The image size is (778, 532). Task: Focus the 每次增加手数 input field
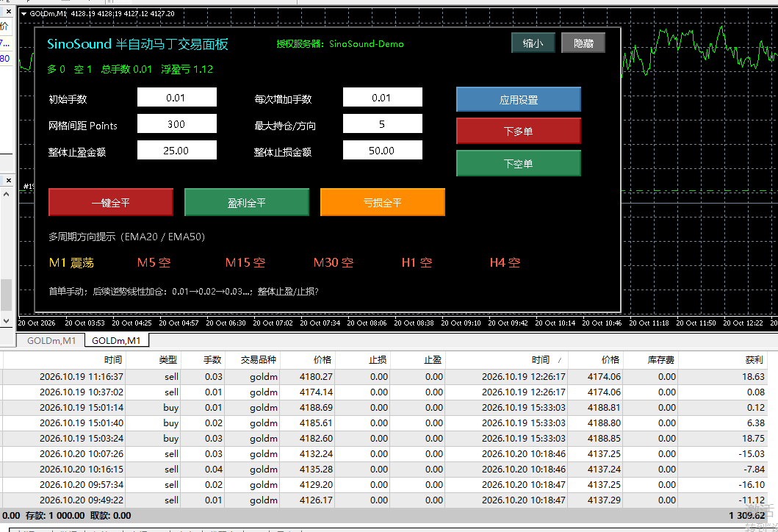click(383, 97)
